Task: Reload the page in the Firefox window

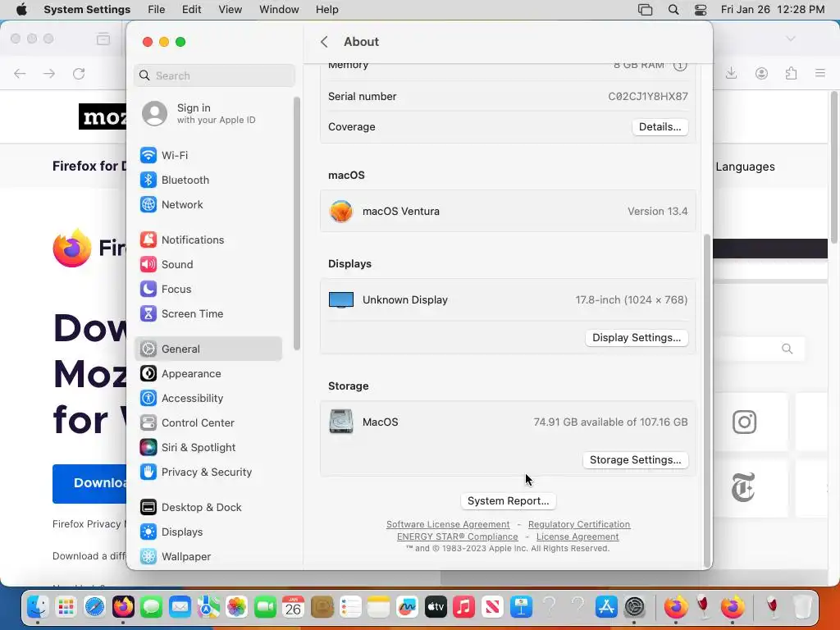Action: (x=79, y=74)
